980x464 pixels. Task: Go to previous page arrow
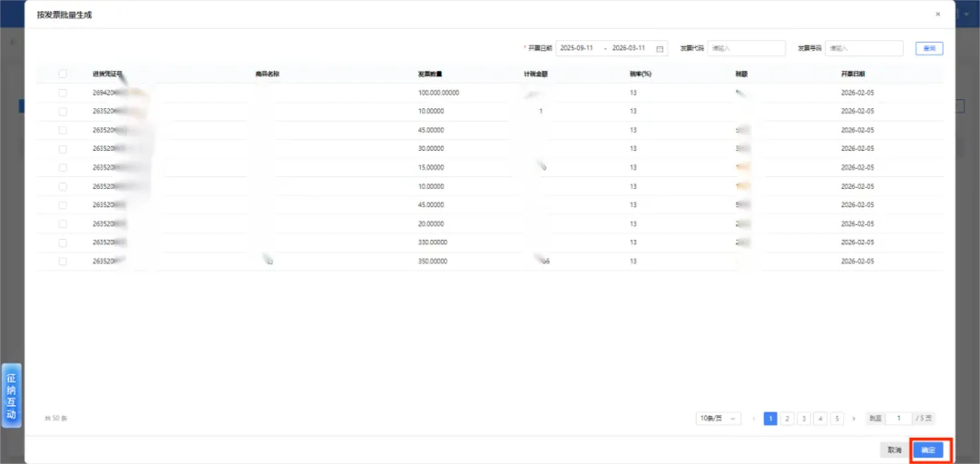coord(754,419)
